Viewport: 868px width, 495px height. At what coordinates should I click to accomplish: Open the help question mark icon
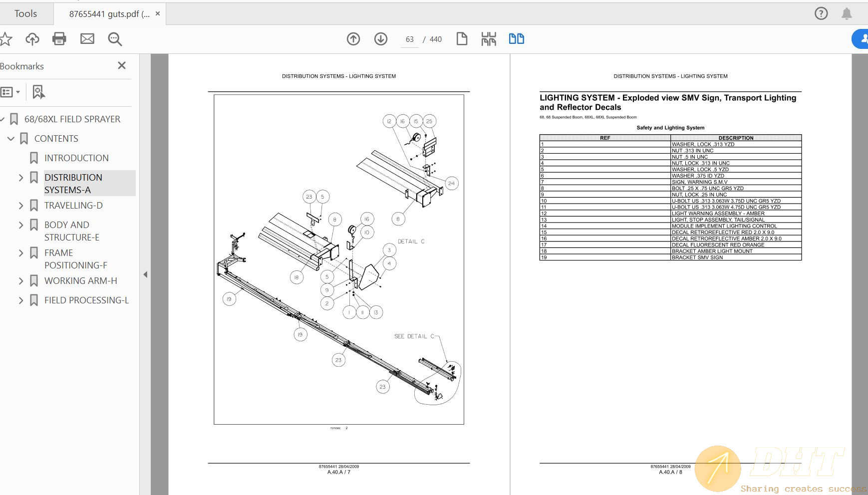[x=821, y=13]
